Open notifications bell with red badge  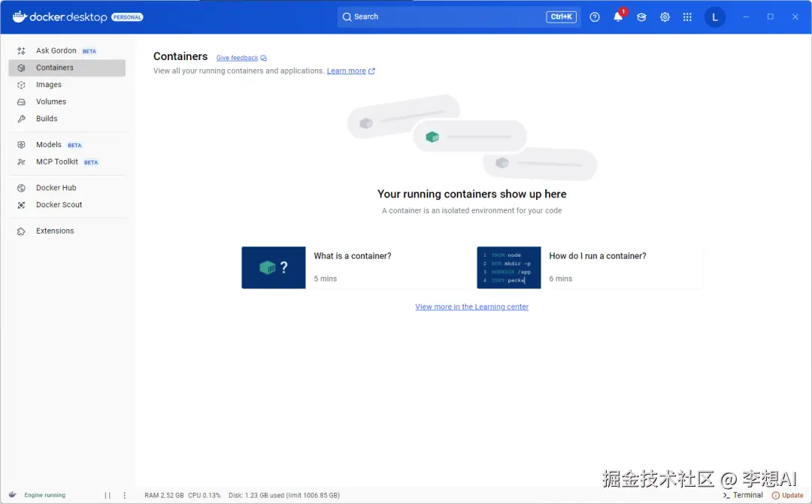618,17
